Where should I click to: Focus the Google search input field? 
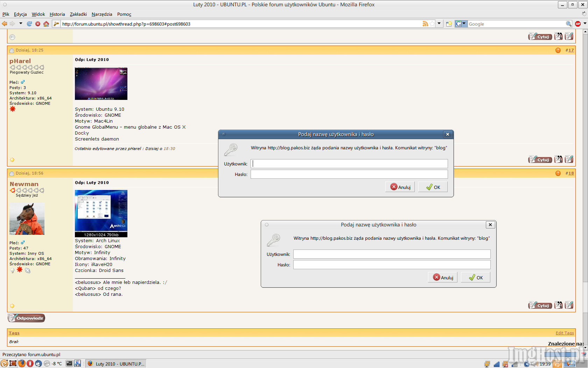[x=517, y=24]
